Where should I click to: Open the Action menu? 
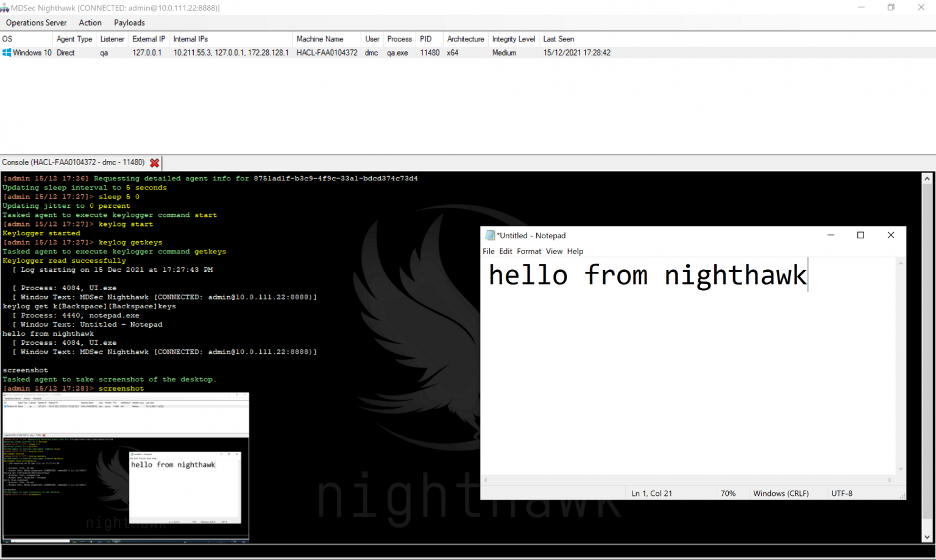[x=90, y=23]
